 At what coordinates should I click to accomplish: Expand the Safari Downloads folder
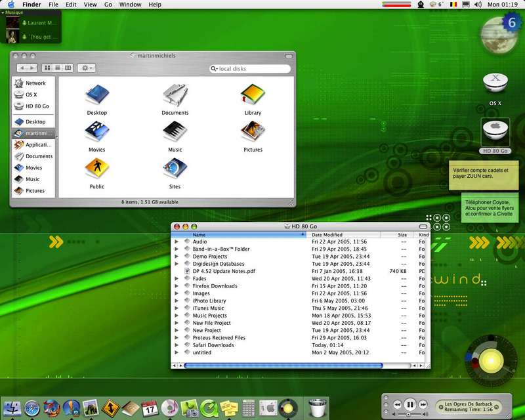point(177,345)
